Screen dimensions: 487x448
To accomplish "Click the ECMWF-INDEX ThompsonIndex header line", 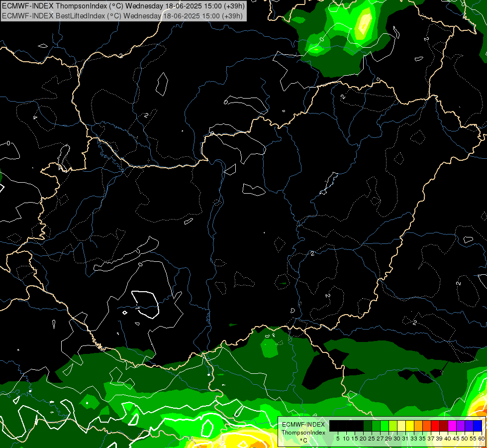I will point(123,5).
